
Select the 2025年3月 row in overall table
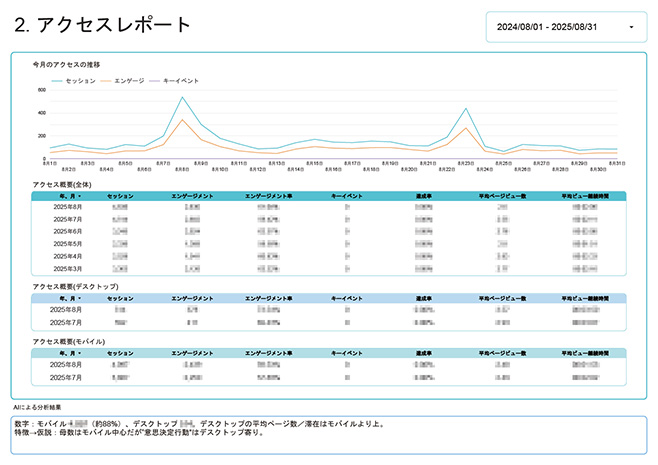pyautogui.click(x=73, y=268)
